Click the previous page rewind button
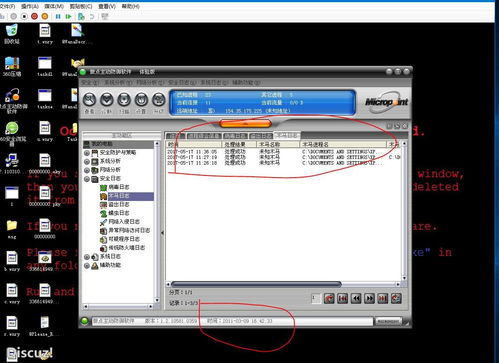The width and height of the screenshot is (499, 363). pos(356,298)
